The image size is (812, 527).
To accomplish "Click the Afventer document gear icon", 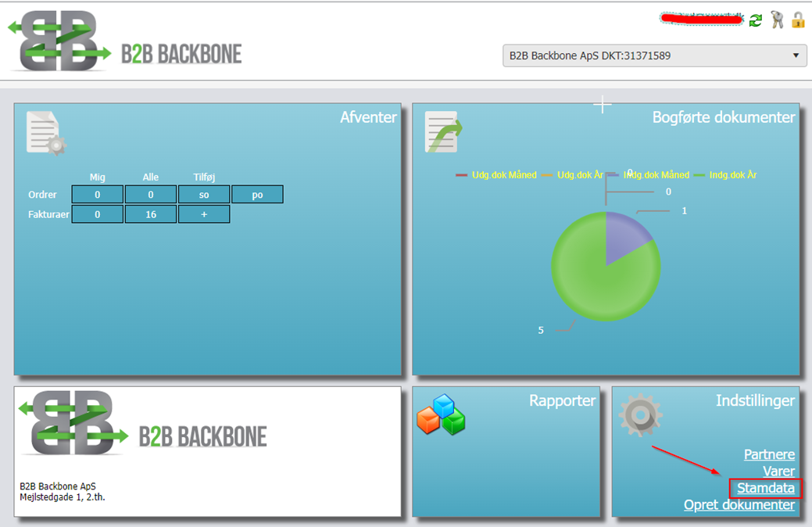I will pyautogui.click(x=46, y=133).
